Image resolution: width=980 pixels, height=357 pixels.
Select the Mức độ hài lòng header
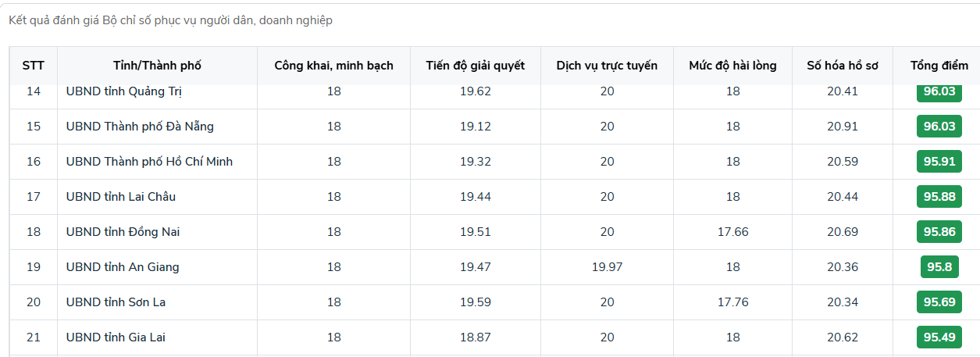click(x=732, y=66)
